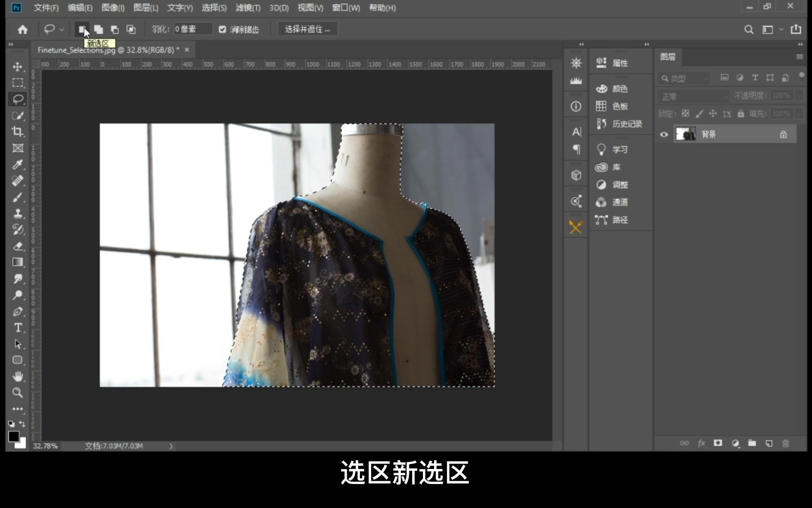Select the Horizontal Type tool
Viewport: 812px width, 508px height.
[x=17, y=328]
